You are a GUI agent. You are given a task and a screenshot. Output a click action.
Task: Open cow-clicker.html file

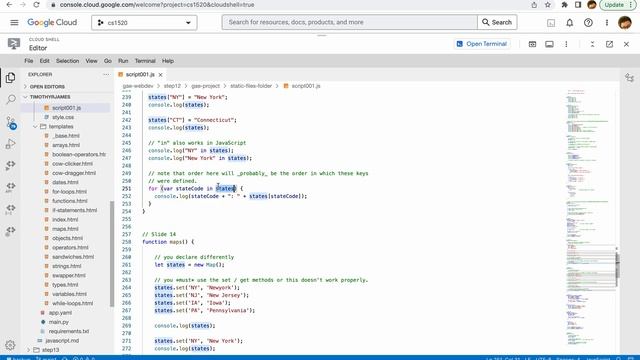[72, 164]
